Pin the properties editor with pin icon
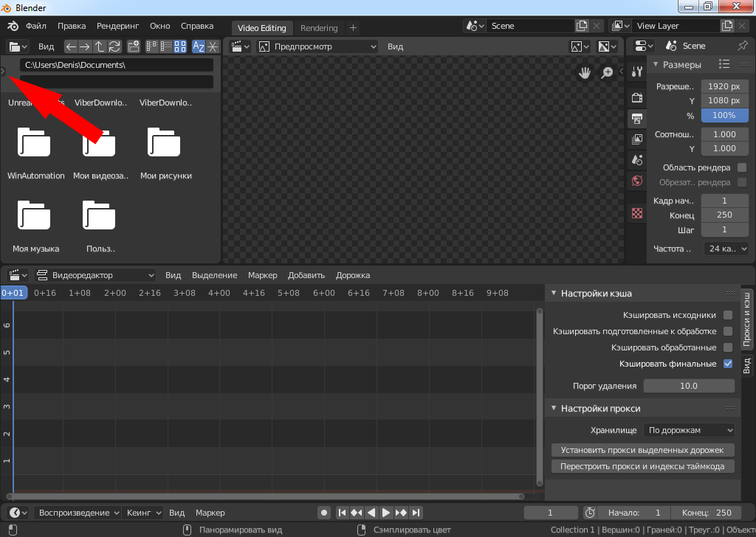The width and height of the screenshot is (756, 537). click(742, 46)
